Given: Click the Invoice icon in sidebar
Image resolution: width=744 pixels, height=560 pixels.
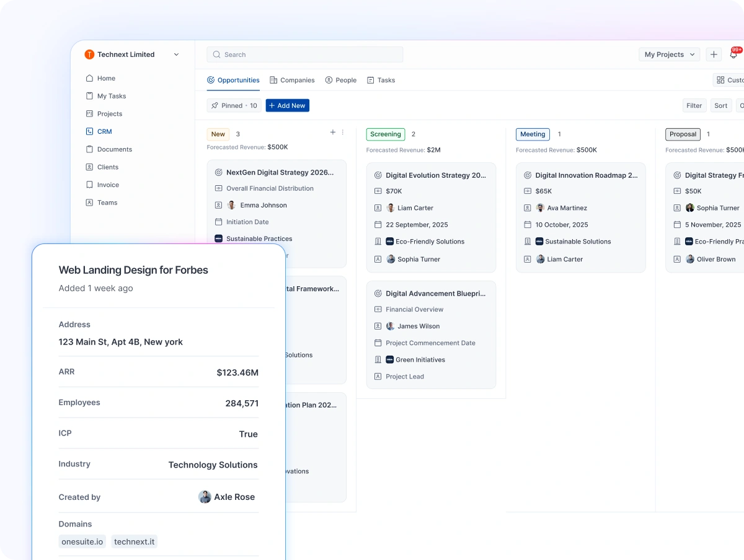Looking at the screenshot, I should pyautogui.click(x=89, y=185).
